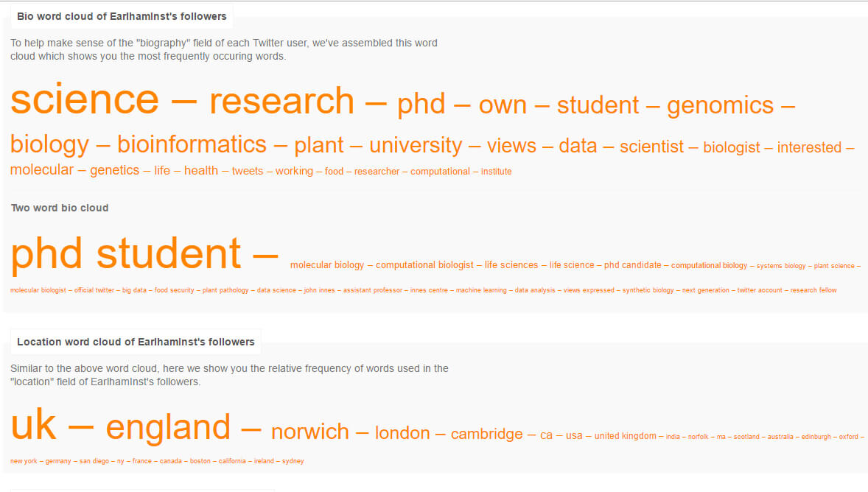Select 'machine learning' in two word cloud

pos(481,290)
